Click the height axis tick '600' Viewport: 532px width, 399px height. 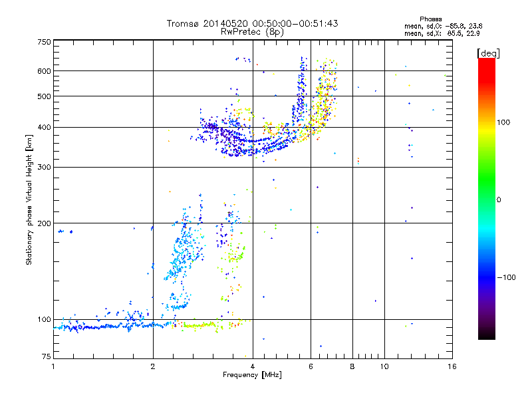coord(44,71)
